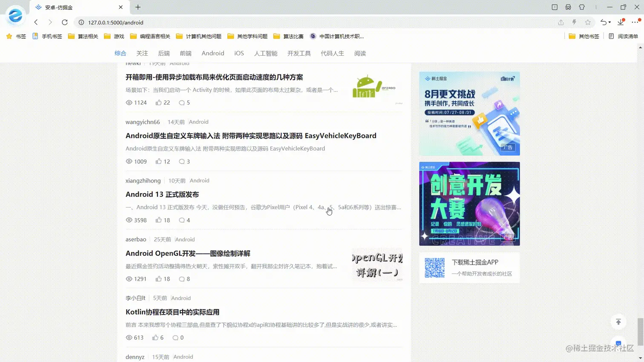Switch to the iOS category tab

click(x=239, y=53)
